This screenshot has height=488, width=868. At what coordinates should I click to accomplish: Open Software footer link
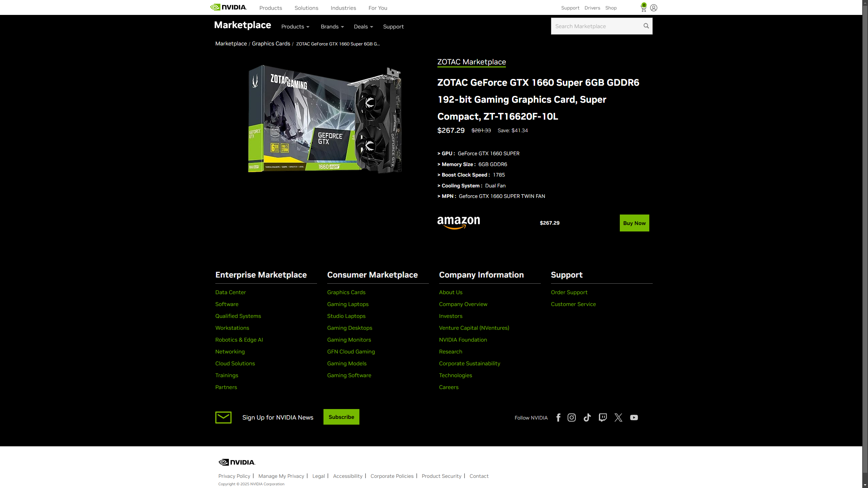(227, 304)
